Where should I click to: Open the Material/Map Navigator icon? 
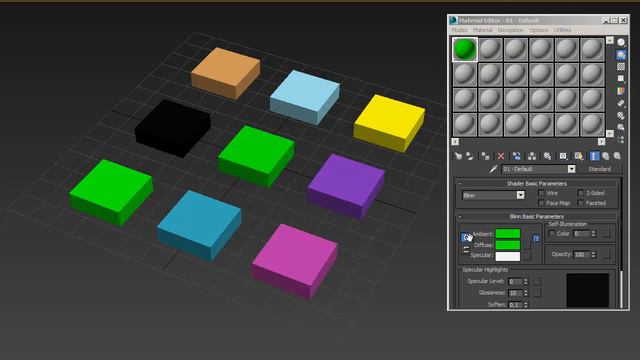point(621,140)
